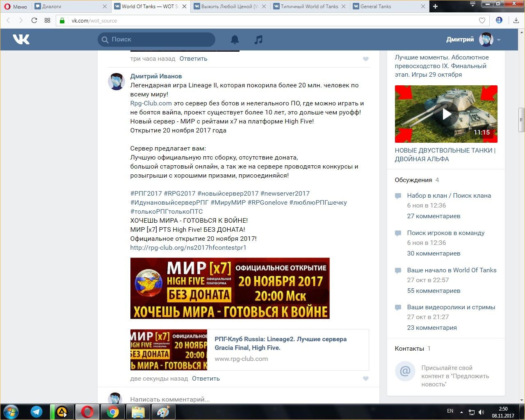Click Ответить next to две секунды назад

pos(206,379)
